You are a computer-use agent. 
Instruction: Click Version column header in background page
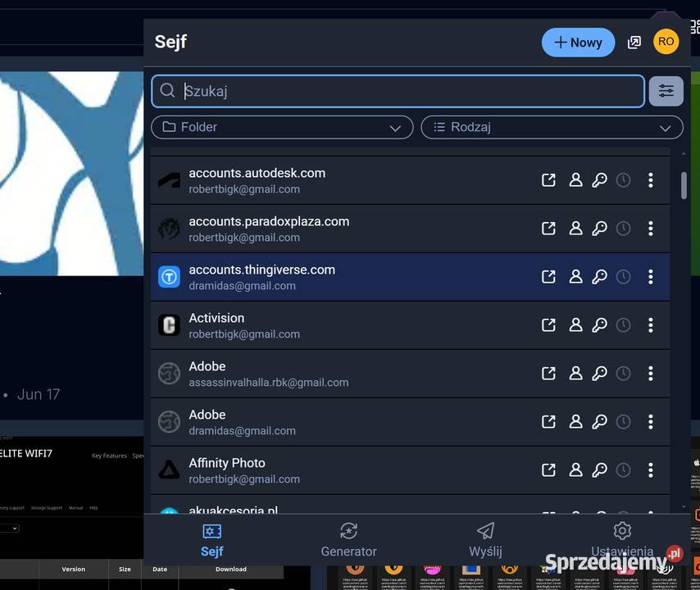(x=73, y=569)
